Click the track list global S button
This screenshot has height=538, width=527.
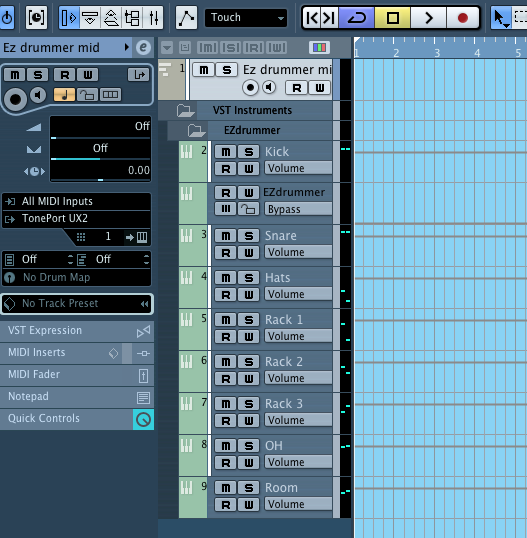(x=231, y=48)
